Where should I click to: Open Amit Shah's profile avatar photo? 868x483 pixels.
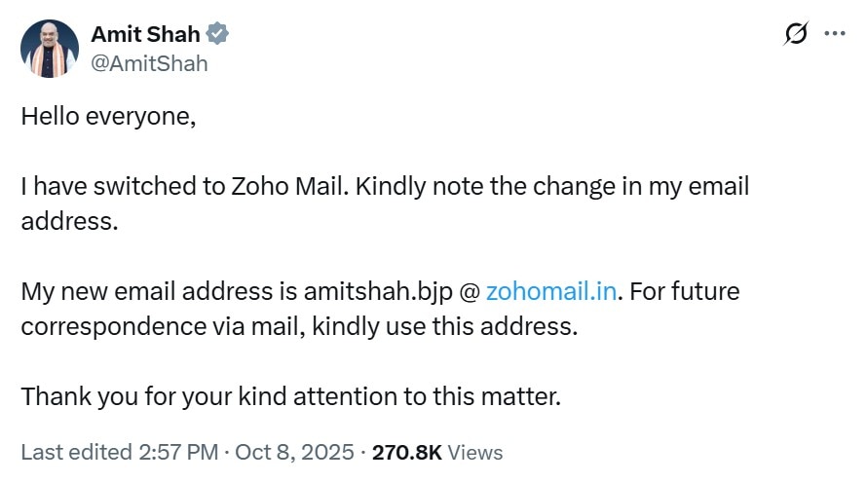click(x=49, y=48)
